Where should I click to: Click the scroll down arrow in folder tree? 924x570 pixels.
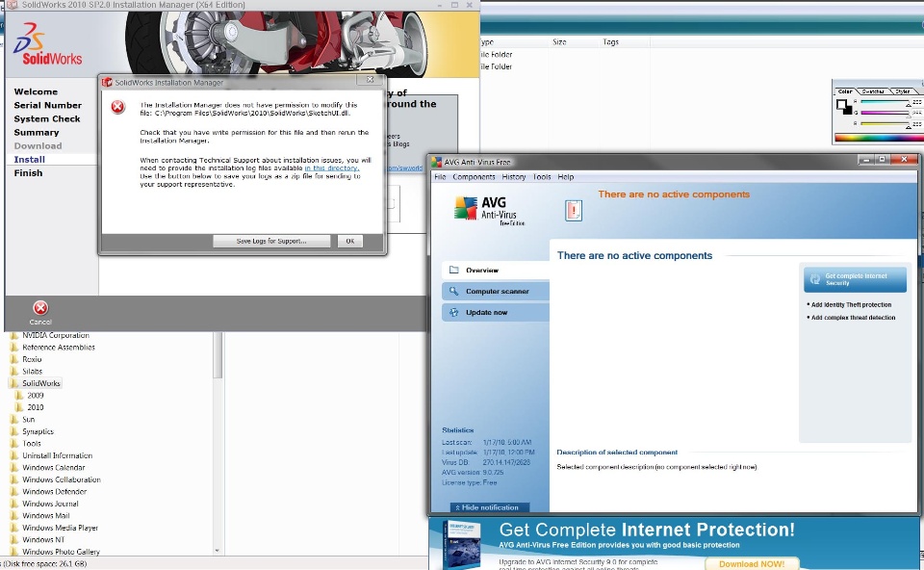coord(218,551)
